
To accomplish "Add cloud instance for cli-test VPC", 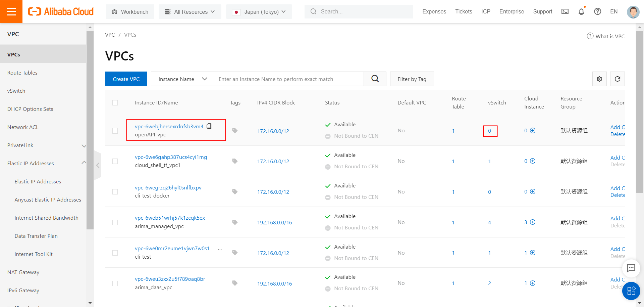I will click(533, 253).
